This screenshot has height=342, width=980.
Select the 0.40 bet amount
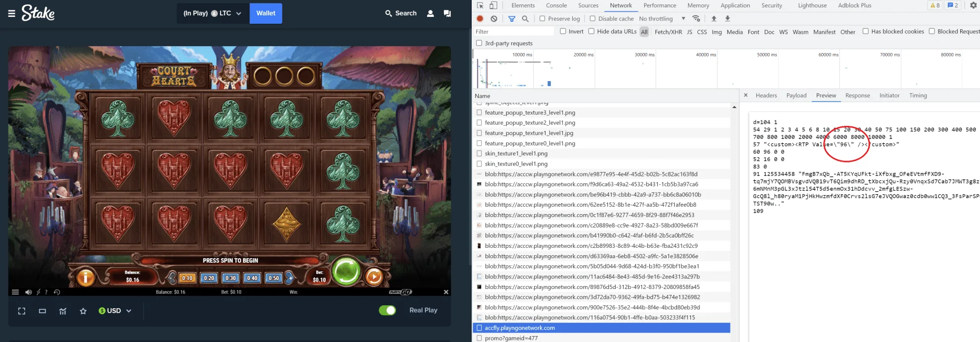click(x=252, y=278)
